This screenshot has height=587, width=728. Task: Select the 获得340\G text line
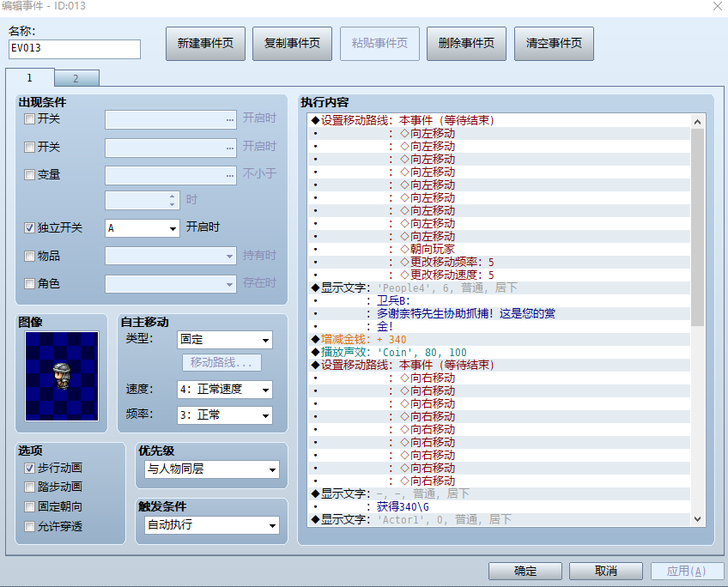coord(499,506)
